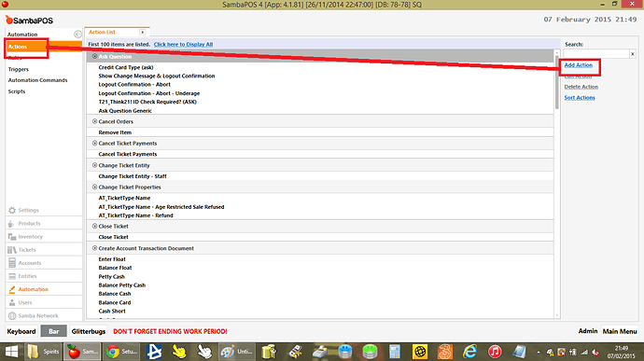This screenshot has height=361, width=644.
Task: Open the Spirits folder in the taskbar
Action: [44, 352]
